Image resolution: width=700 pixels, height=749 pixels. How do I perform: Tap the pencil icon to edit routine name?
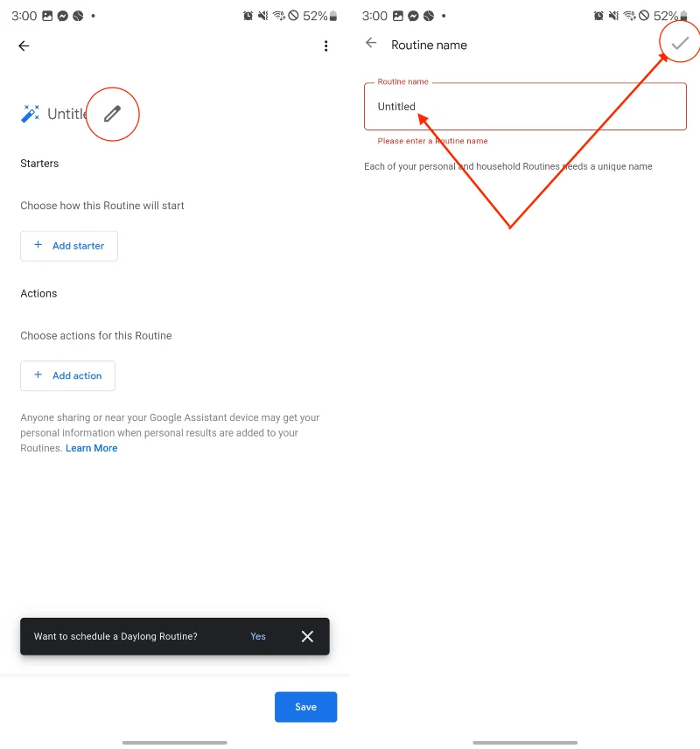112,114
